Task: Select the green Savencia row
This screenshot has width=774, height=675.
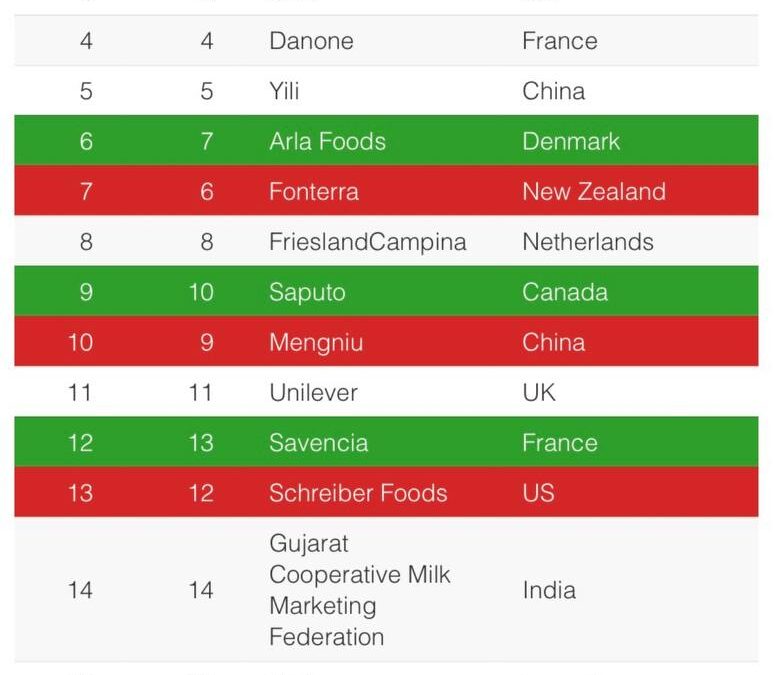Action: (x=387, y=442)
